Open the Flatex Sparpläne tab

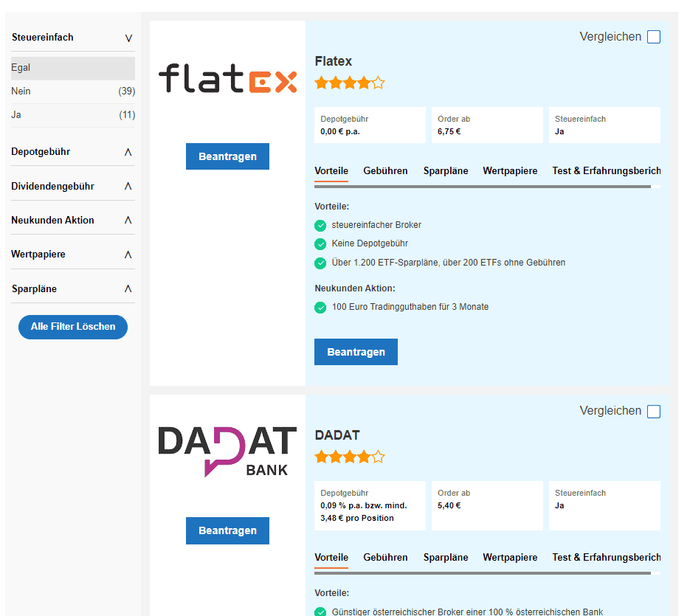(x=446, y=170)
